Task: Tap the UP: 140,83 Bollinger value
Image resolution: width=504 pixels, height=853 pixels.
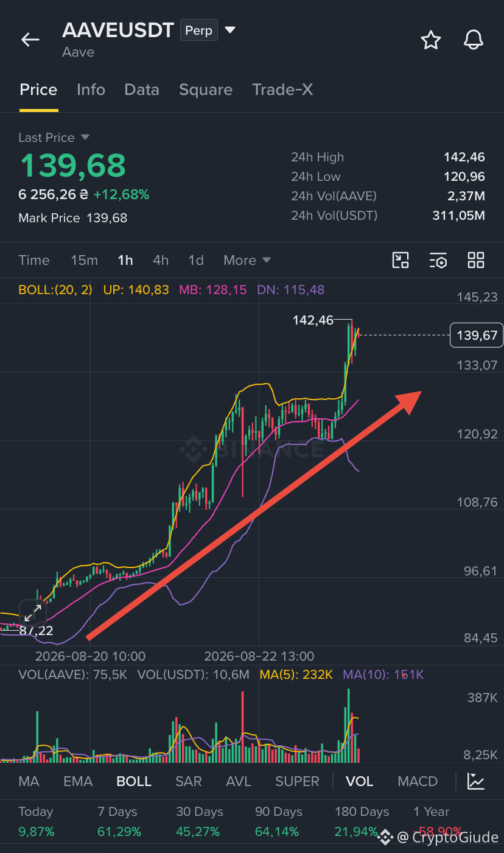Action: [x=136, y=290]
